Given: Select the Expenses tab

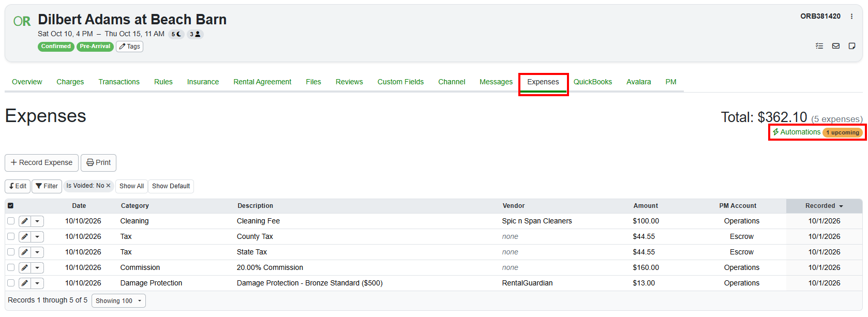Looking at the screenshot, I should point(543,82).
